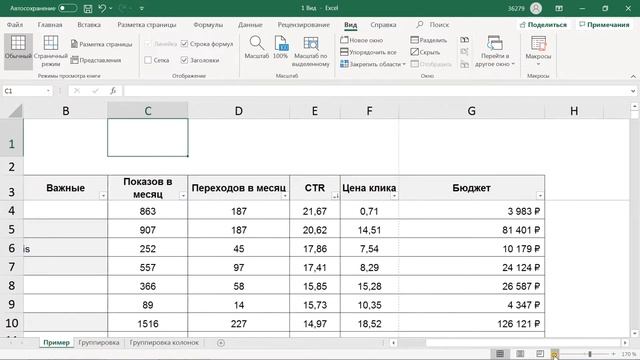Viewport: 640px width, 360px height.
Task: Open filter dropdown for Показов в месяц
Action: coord(183,196)
